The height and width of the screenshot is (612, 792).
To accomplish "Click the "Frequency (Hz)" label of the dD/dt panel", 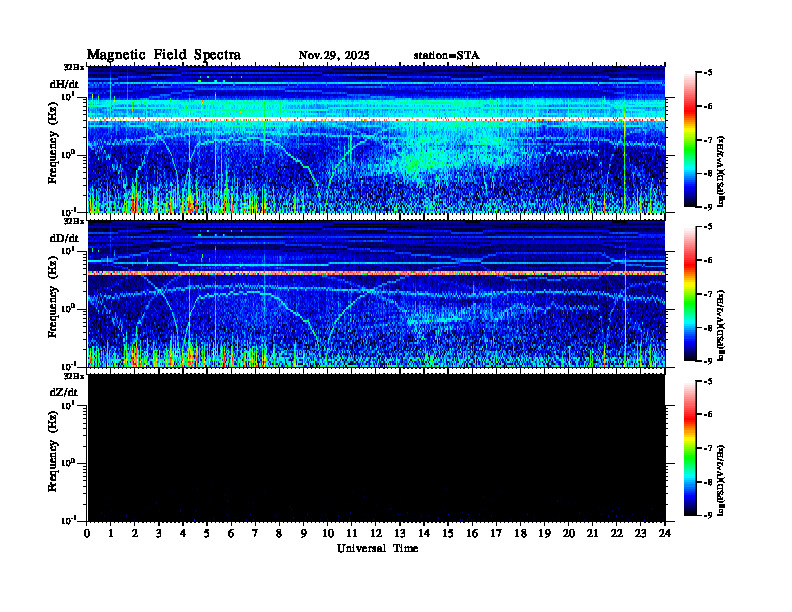I will (53, 297).
